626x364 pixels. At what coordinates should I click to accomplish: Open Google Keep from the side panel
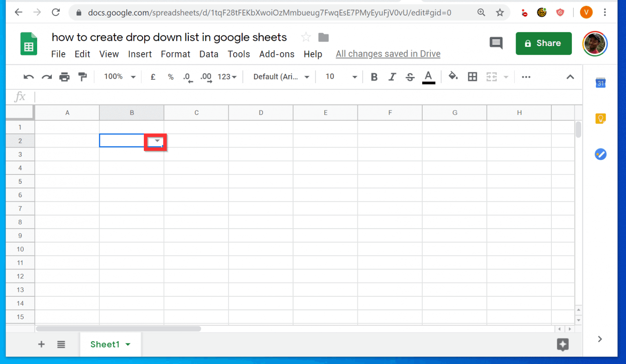[x=600, y=119]
